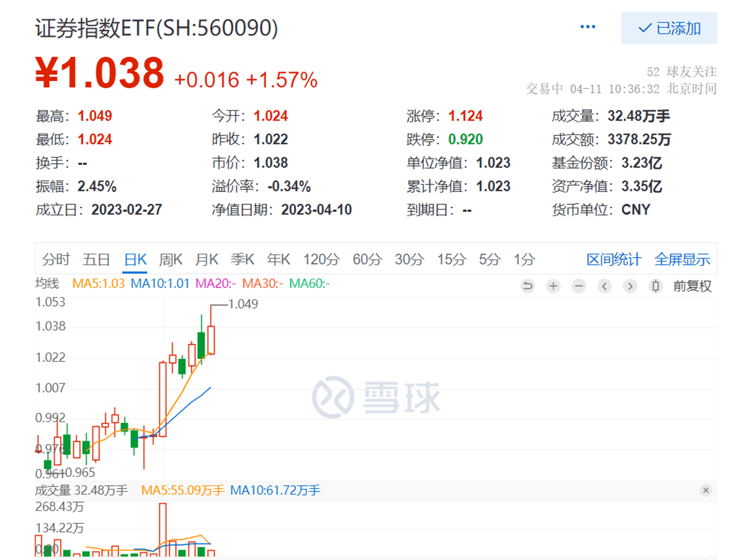The height and width of the screenshot is (560, 740).
Task: Pan the chart right with the right chevron icon
Action: [630, 285]
